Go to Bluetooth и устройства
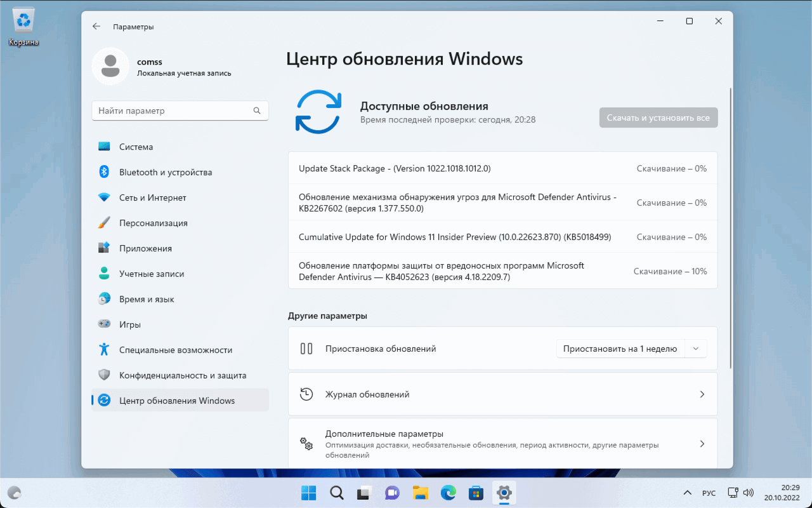Image resolution: width=812 pixels, height=508 pixels. coord(180,172)
